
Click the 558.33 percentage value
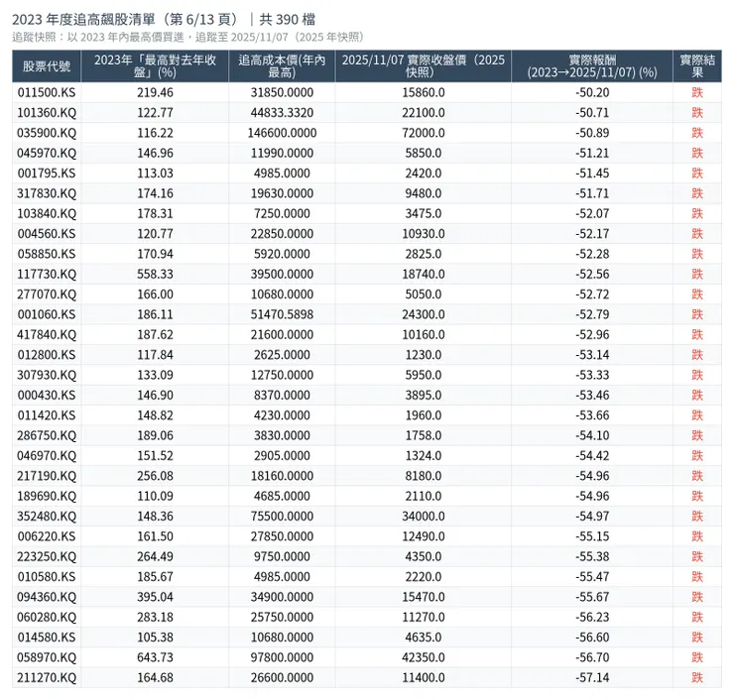(x=155, y=275)
